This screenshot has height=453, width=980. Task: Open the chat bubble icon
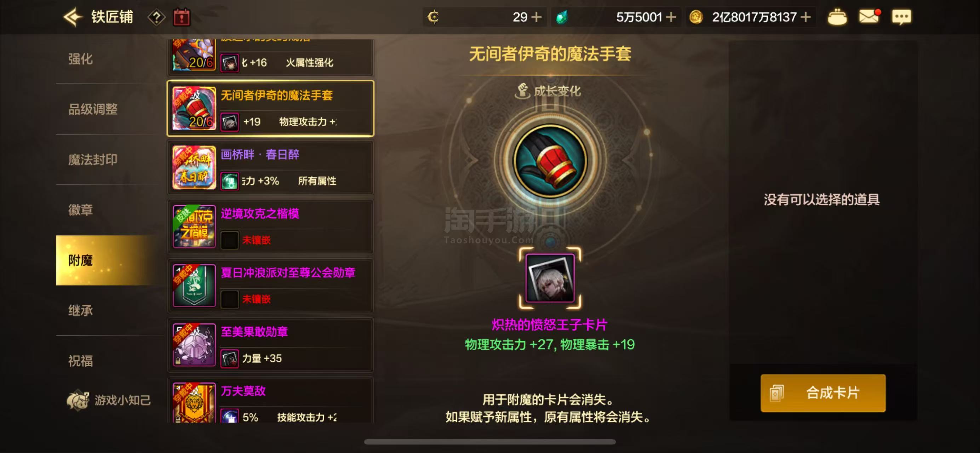[x=901, y=17]
